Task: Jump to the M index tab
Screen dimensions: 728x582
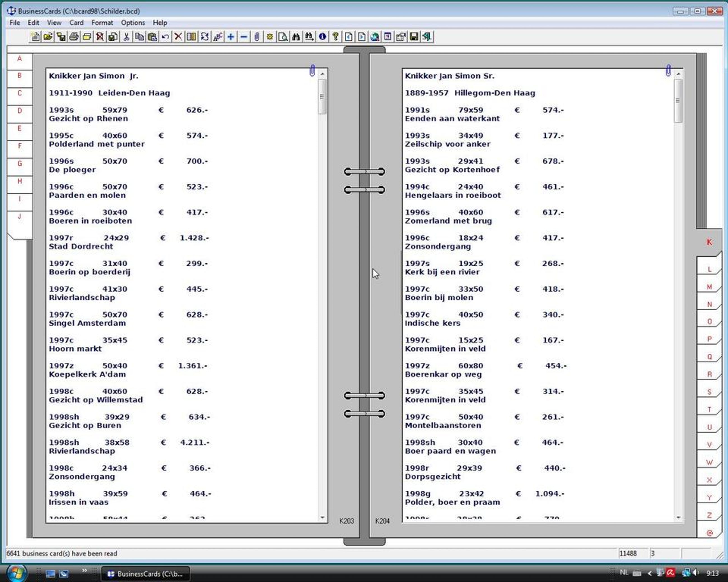Action: point(709,287)
